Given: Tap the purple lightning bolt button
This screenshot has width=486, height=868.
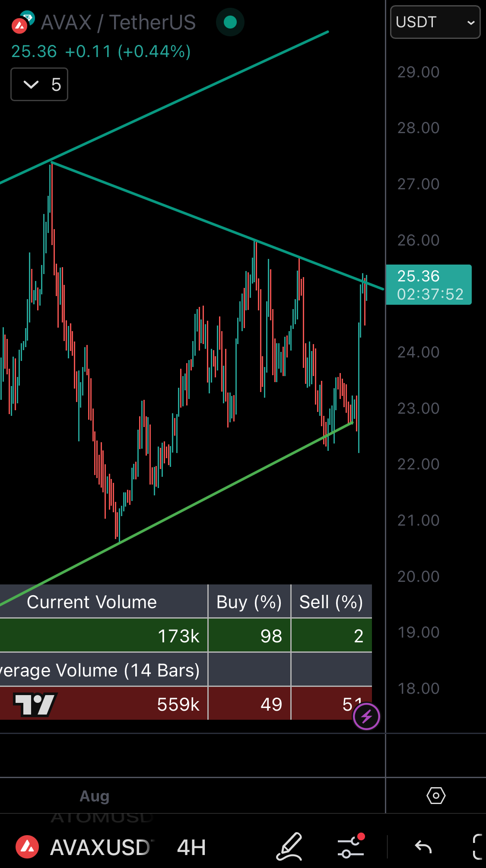Looking at the screenshot, I should click(366, 717).
